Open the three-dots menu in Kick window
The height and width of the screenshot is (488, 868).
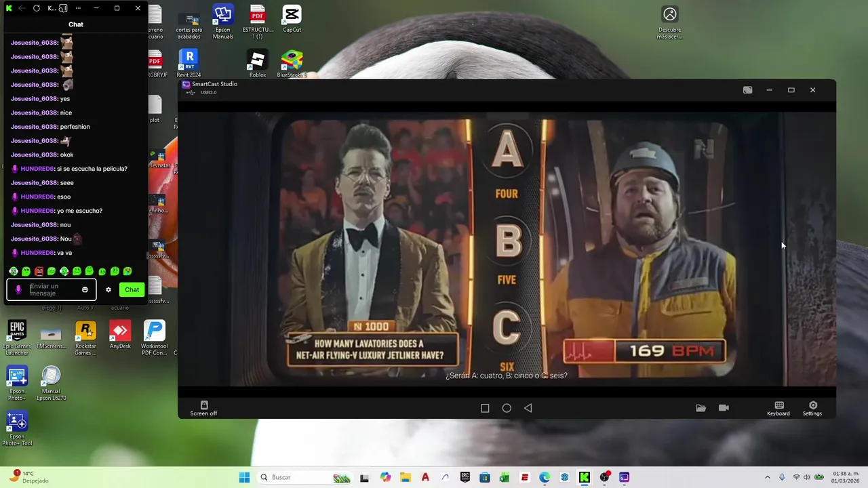pyautogui.click(x=78, y=8)
